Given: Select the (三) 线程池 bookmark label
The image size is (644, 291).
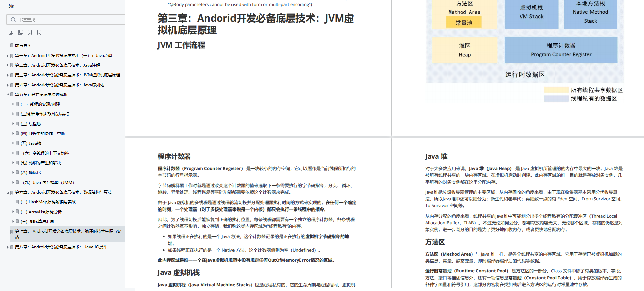Looking at the screenshot, I should tap(31, 124).
